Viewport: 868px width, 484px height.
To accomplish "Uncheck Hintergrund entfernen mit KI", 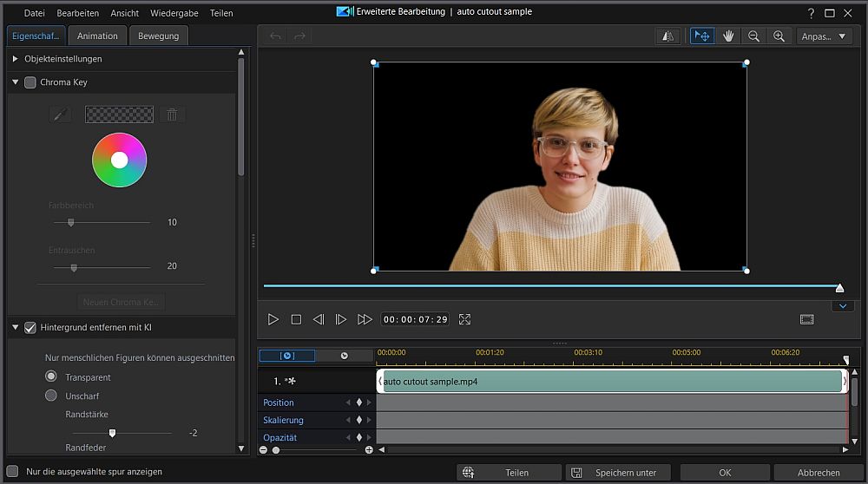I will [30, 328].
